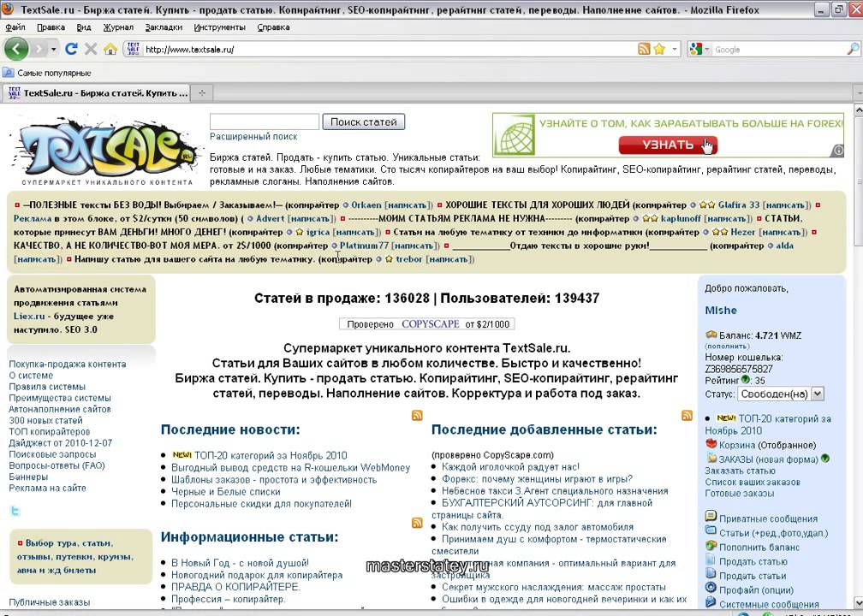Screen dimensions: 863x616
Task: Go back with the green back arrow
Action: tap(16, 49)
